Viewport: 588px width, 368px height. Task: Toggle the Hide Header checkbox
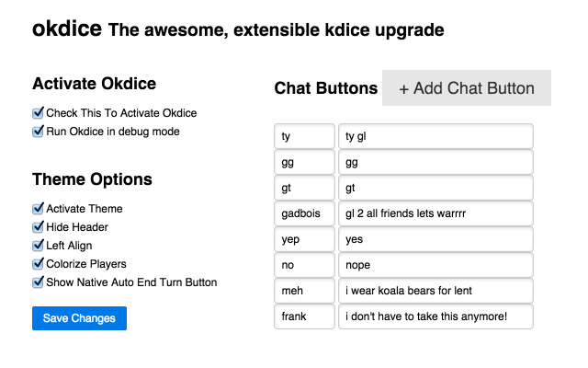39,227
